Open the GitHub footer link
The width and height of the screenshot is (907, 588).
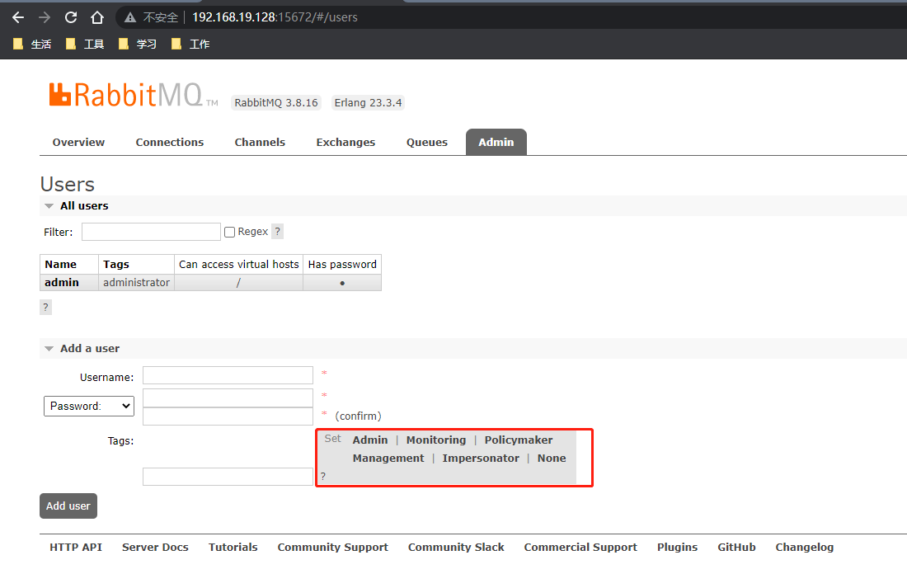coord(736,548)
